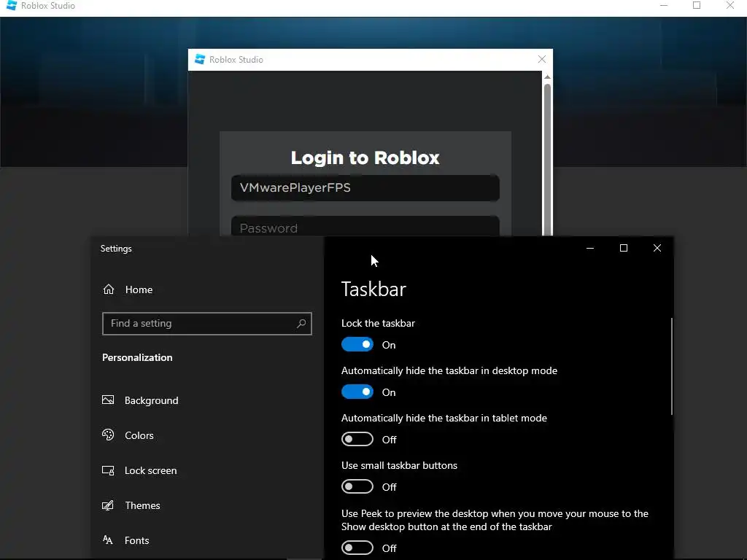Open Colors palette icon in Settings
This screenshot has width=747, height=560.
[x=108, y=435]
